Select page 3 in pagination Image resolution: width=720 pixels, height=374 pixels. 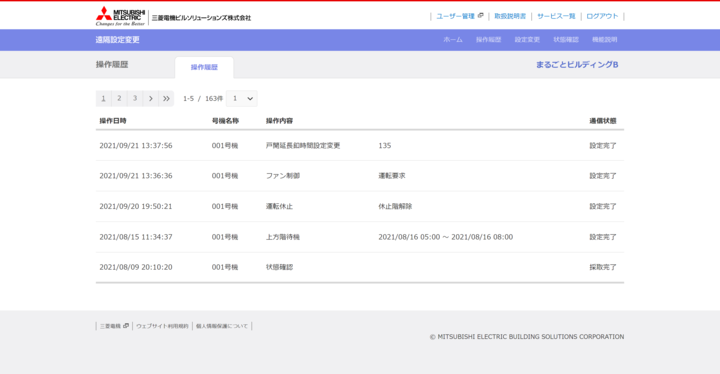tap(135, 98)
